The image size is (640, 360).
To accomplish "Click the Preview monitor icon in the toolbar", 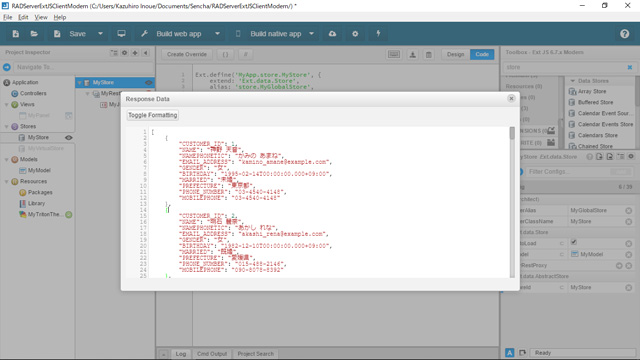I will pos(122,33).
